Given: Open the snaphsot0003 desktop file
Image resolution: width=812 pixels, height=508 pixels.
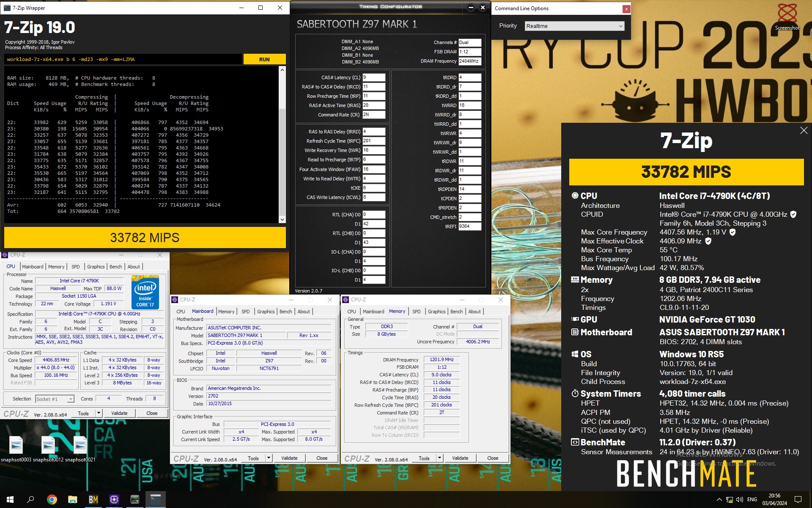Looking at the screenshot, I should (16, 450).
